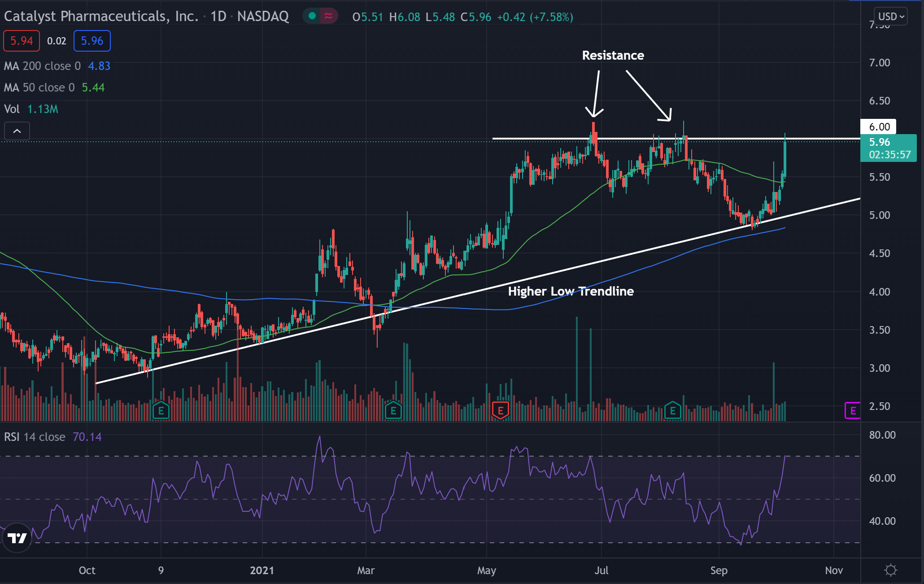Click the Higher Low Trendline text label
Image resolution: width=924 pixels, height=584 pixels.
coord(571,291)
